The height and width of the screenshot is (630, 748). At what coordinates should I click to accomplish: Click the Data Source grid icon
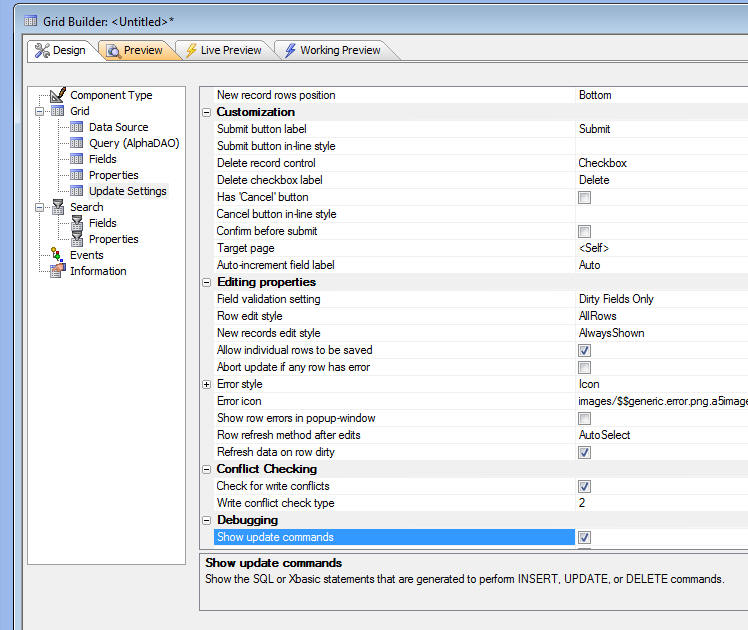click(x=76, y=127)
